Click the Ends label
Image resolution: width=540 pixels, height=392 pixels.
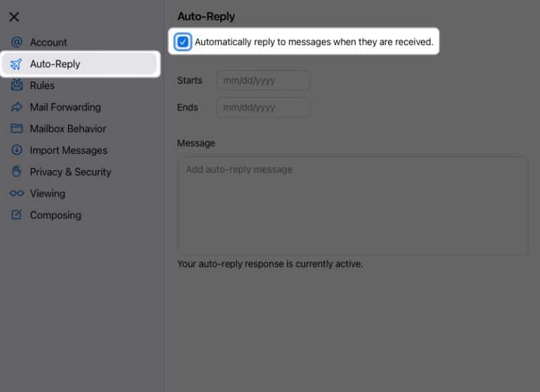(x=187, y=107)
